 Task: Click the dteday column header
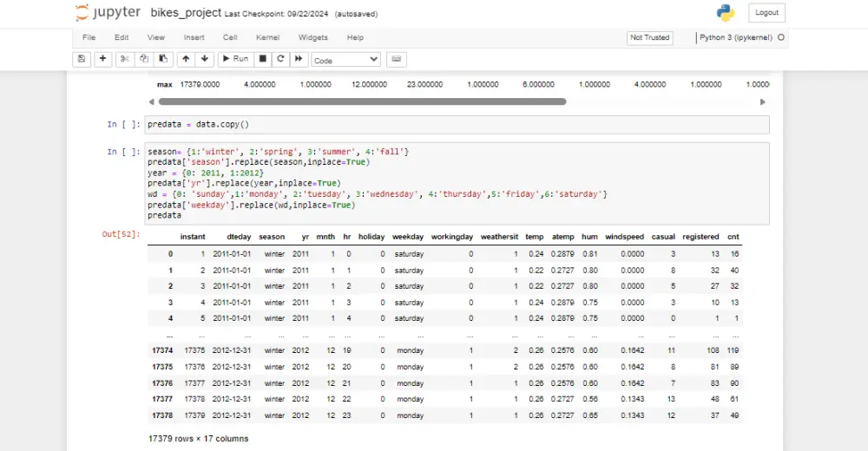[x=239, y=237]
